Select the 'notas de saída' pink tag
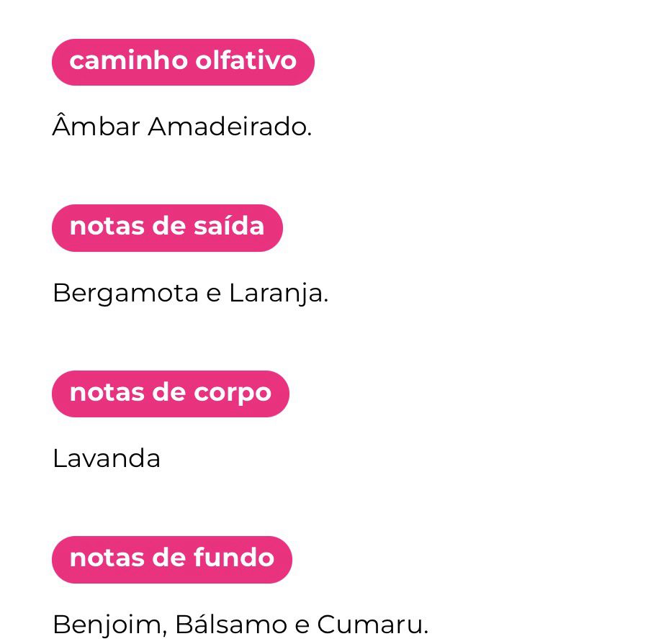Viewport: 661px width, 644px height. (167, 227)
